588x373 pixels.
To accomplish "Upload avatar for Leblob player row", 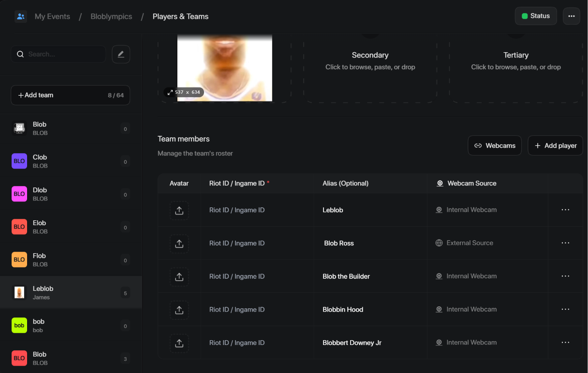I will 179,210.
